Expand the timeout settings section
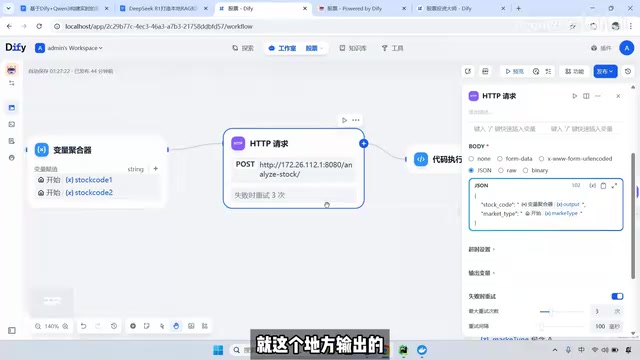Screen dimensions: 640x360 (481, 249)
